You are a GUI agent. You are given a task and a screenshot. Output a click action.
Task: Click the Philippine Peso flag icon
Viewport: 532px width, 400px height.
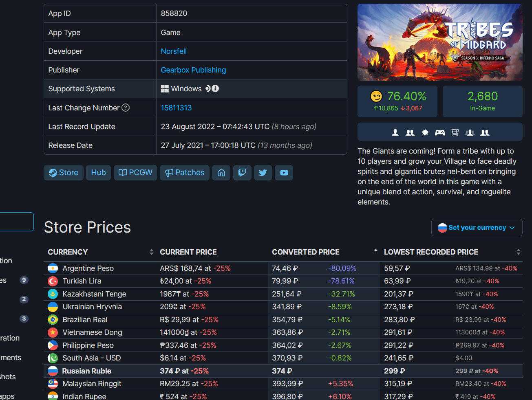pyautogui.click(x=53, y=345)
